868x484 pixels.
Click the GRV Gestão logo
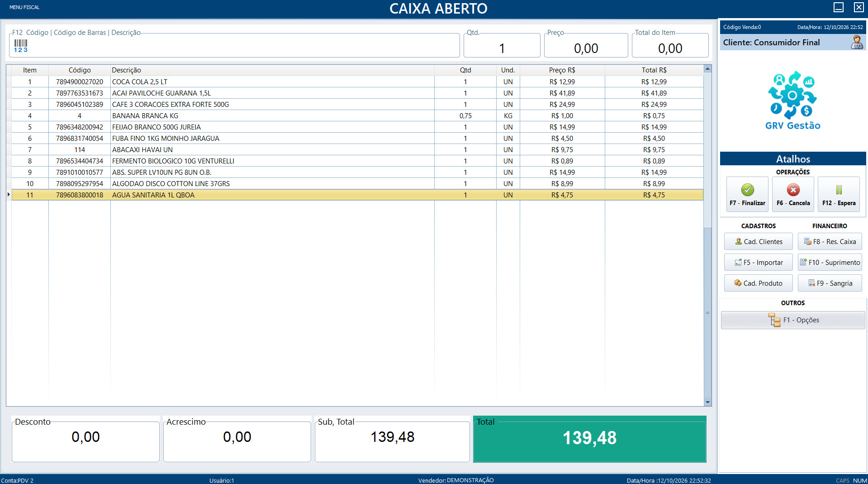[x=792, y=101]
